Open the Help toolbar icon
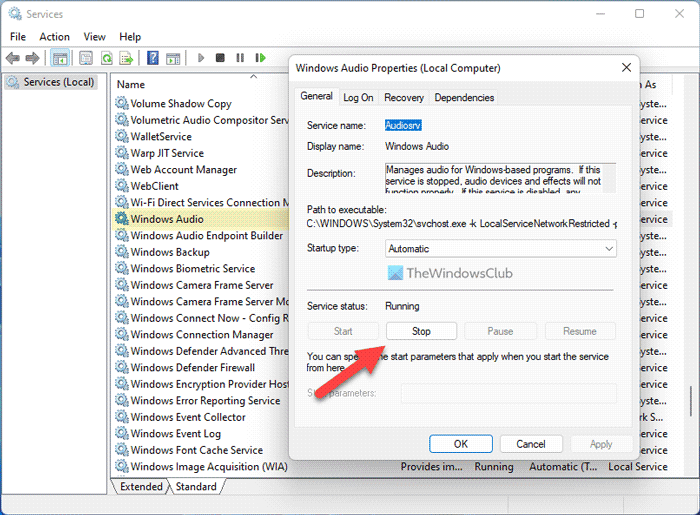This screenshot has width=700, height=515. tap(153, 58)
